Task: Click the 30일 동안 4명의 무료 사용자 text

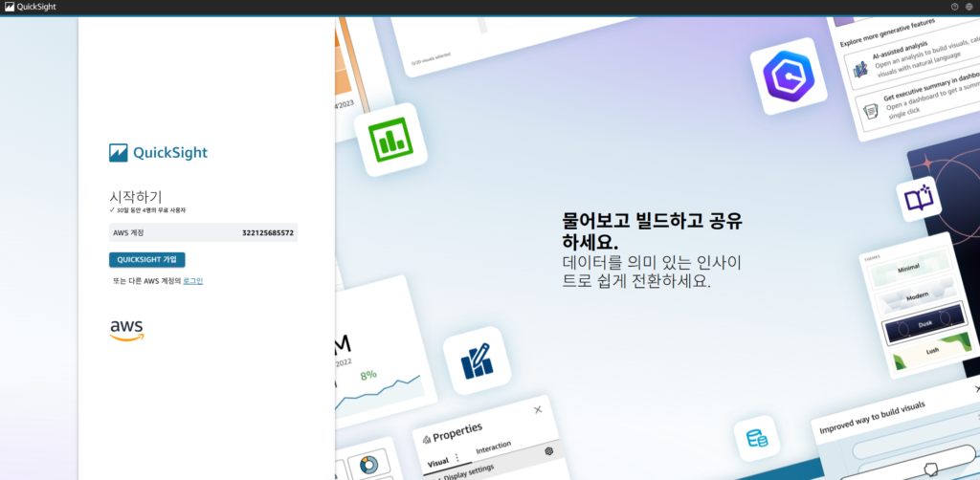Action: point(150,210)
